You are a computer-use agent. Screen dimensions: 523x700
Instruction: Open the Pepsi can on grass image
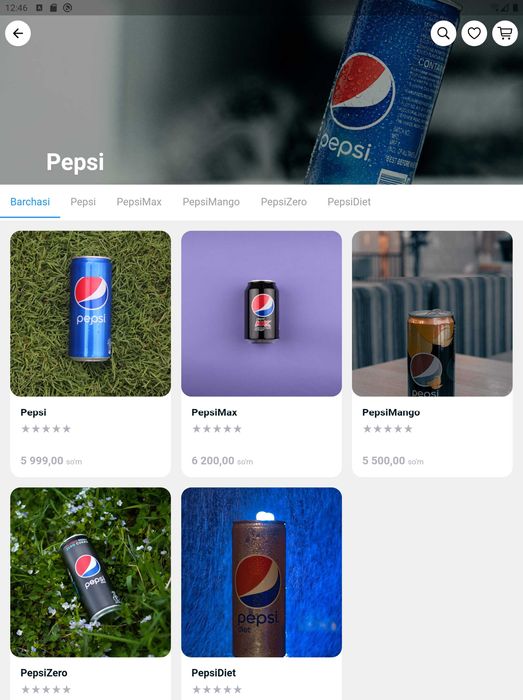pyautogui.click(x=91, y=313)
